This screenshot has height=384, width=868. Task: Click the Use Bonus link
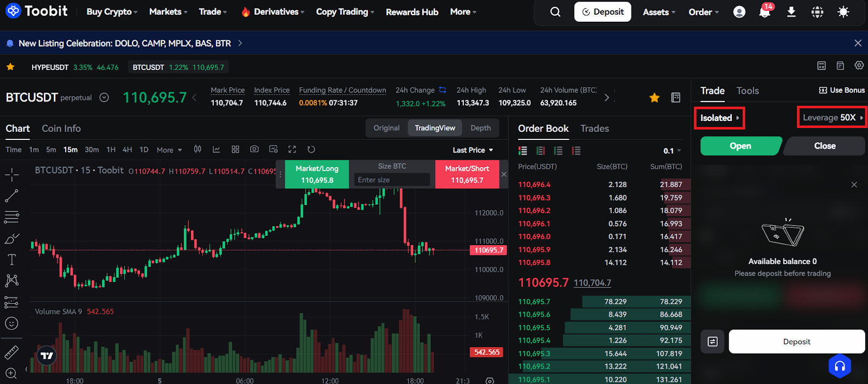(842, 90)
